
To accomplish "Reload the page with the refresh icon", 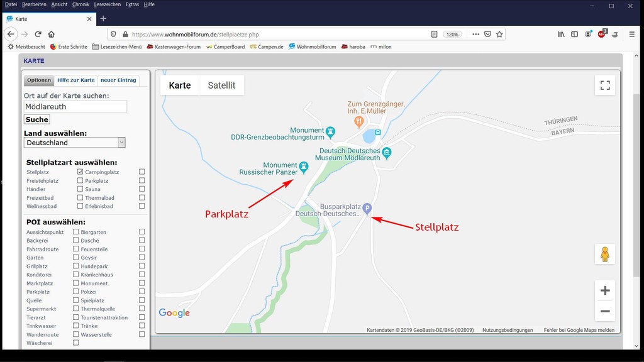I will coord(38,35).
